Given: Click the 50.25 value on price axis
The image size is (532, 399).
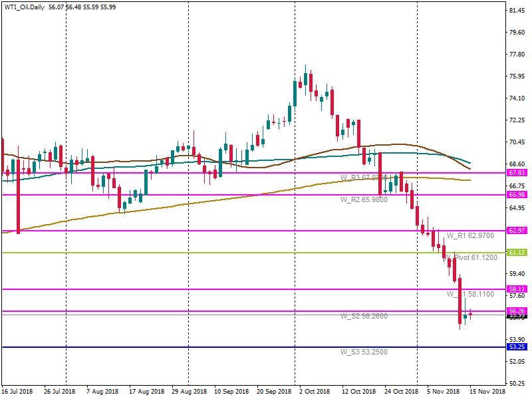Looking at the screenshot, I should (x=517, y=384).
